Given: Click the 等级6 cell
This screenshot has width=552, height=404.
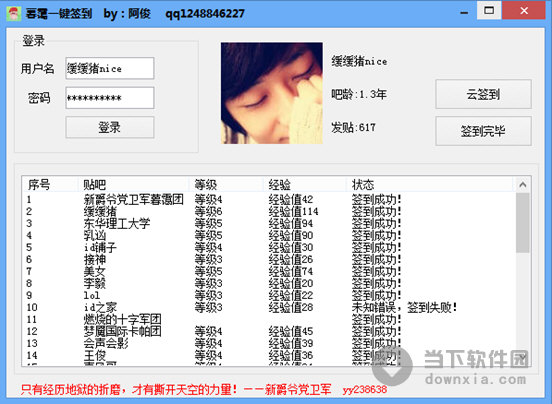Looking at the screenshot, I should tap(208, 212).
